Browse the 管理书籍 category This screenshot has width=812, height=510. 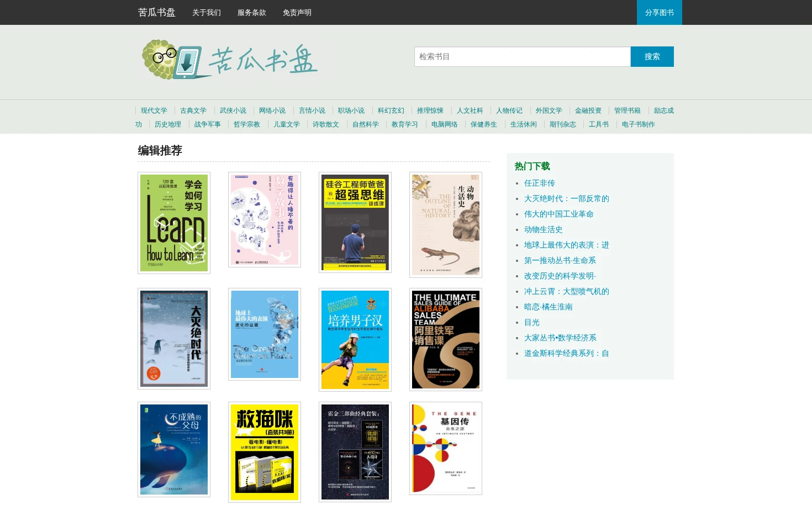coord(628,111)
